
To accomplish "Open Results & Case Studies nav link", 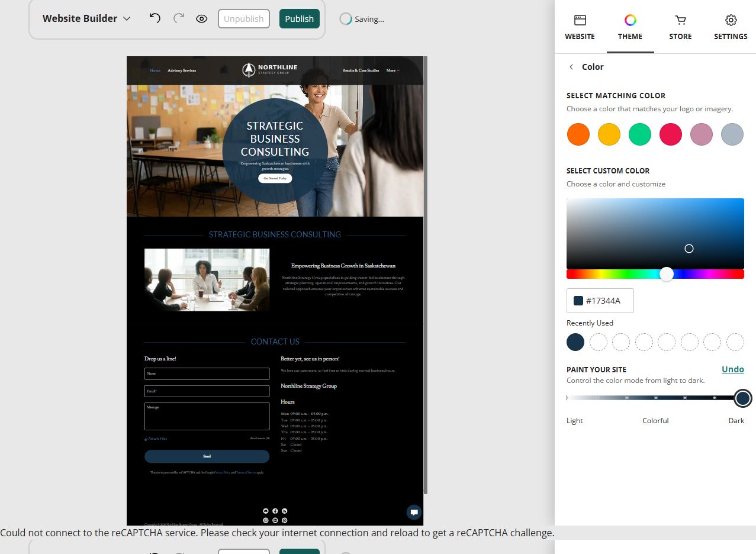I will pos(361,70).
